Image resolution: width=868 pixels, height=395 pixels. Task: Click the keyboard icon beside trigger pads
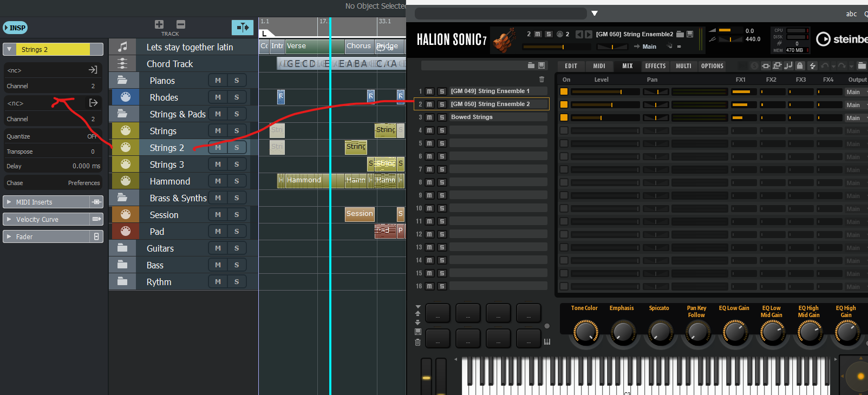pos(547,341)
